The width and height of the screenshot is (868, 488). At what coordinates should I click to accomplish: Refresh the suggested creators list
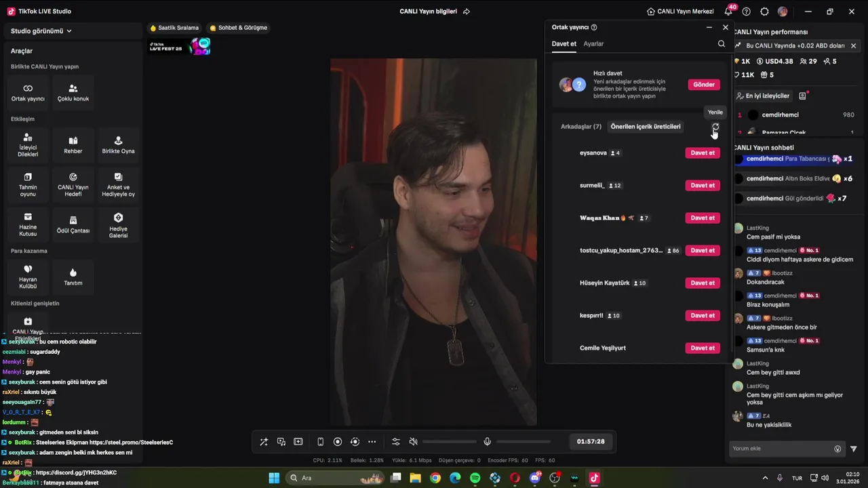click(715, 127)
